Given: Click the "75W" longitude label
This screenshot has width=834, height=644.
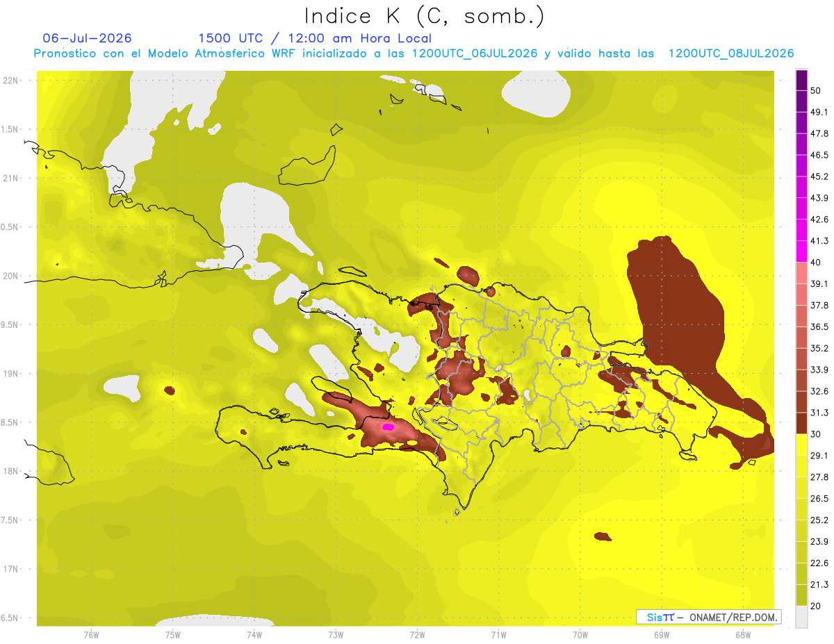Looking at the screenshot, I should (x=172, y=636).
